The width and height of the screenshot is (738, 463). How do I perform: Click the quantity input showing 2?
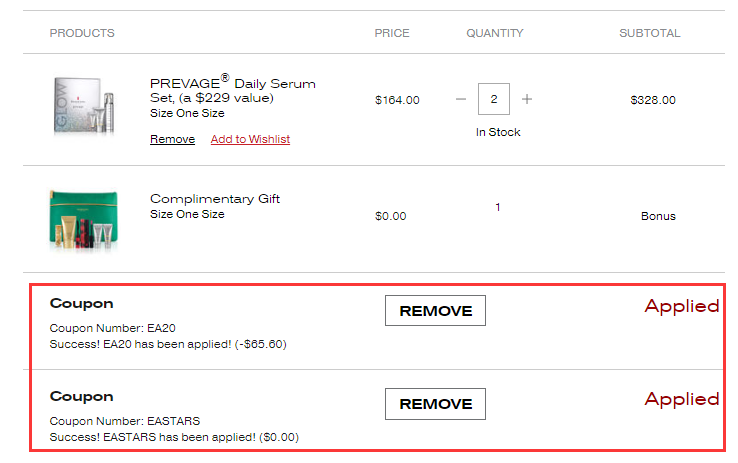(x=494, y=100)
